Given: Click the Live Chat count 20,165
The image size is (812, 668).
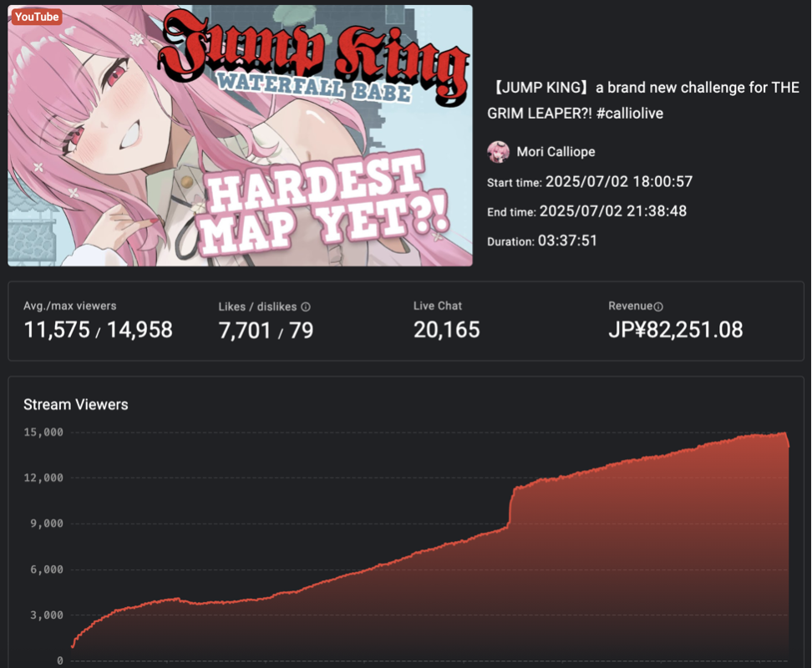Looking at the screenshot, I should click(446, 330).
